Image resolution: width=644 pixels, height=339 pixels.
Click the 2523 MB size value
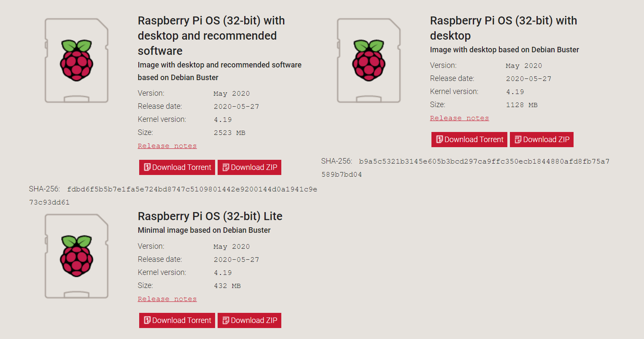point(229,133)
